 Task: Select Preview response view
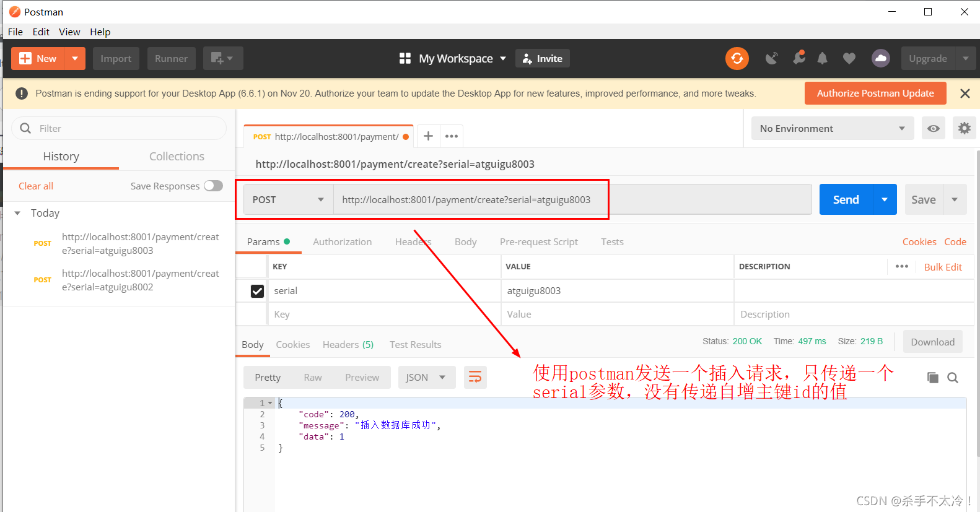(x=362, y=377)
